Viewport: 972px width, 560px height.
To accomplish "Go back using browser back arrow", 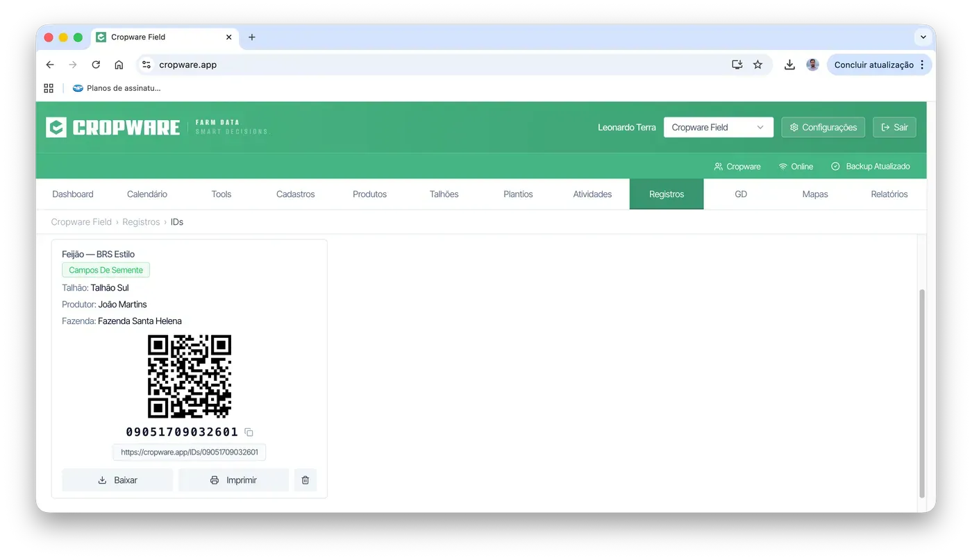I will [x=50, y=65].
